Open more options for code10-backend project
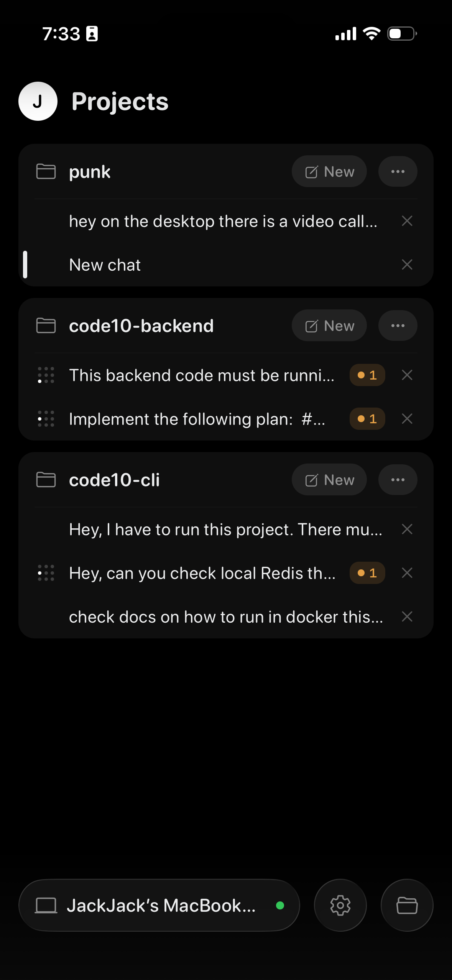 (x=398, y=326)
